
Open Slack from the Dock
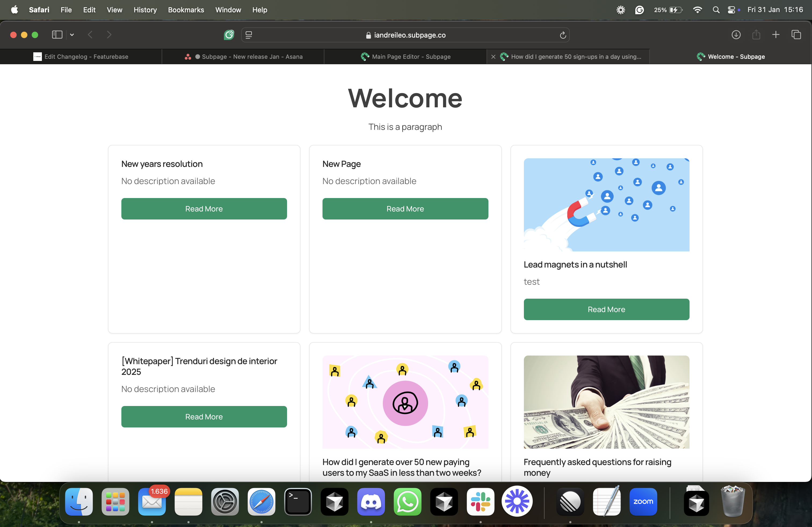(x=480, y=502)
